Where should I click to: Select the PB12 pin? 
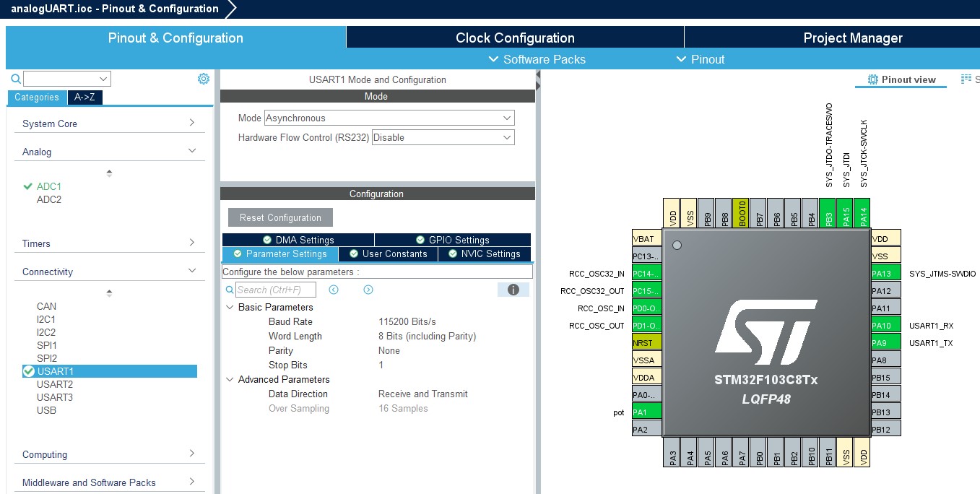(x=886, y=429)
